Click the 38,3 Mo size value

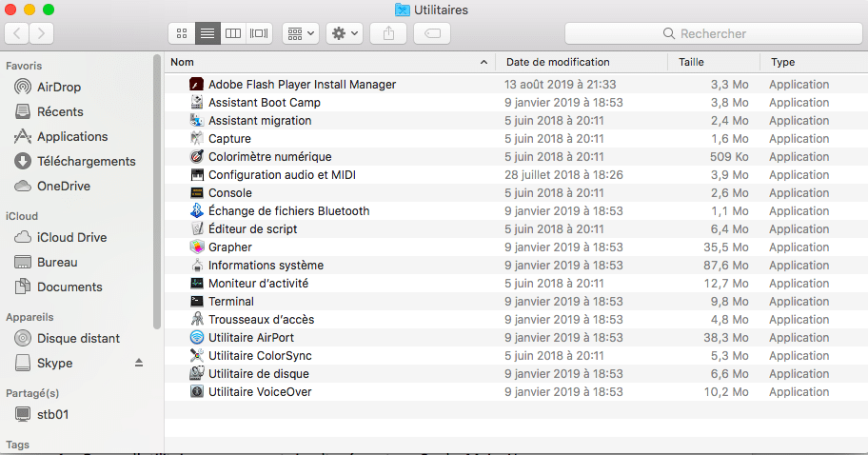[x=726, y=337]
